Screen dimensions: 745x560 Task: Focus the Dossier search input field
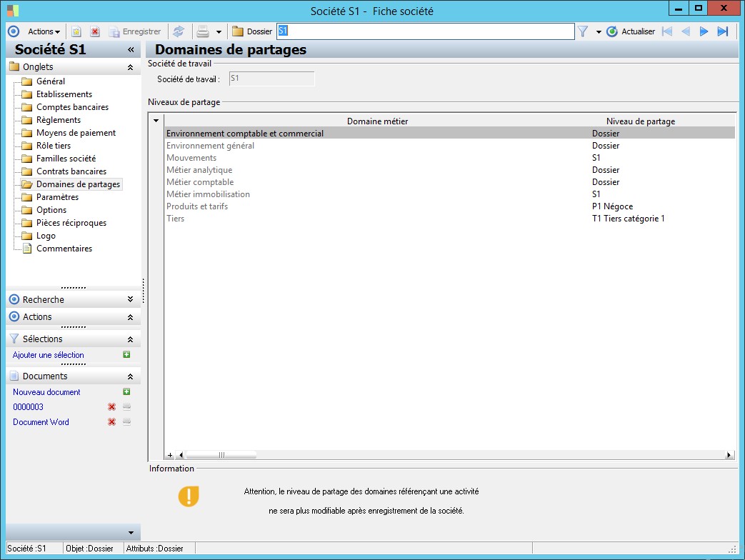pos(425,31)
